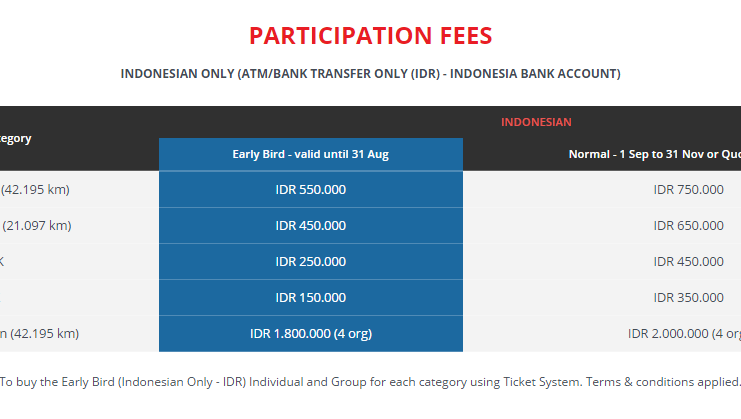Screen dimensions: 741x419
Task: Click the group (42.195 km) category row
Action: tap(40, 333)
